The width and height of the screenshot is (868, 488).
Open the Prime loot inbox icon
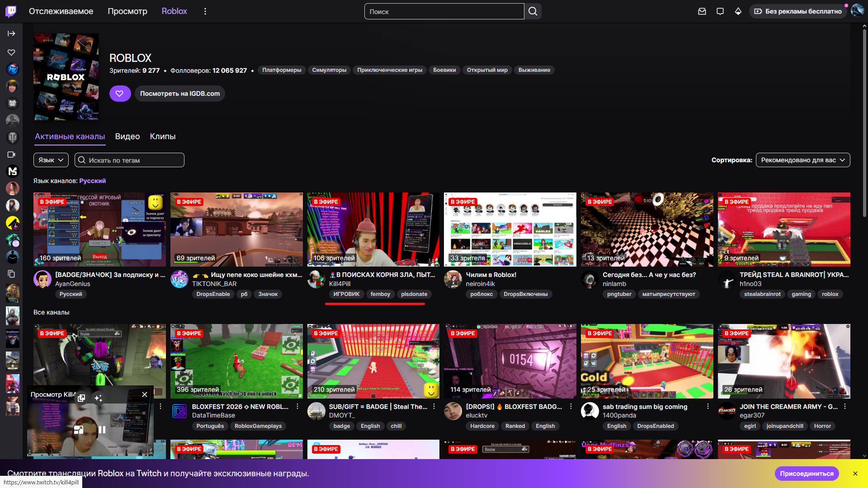(x=702, y=11)
